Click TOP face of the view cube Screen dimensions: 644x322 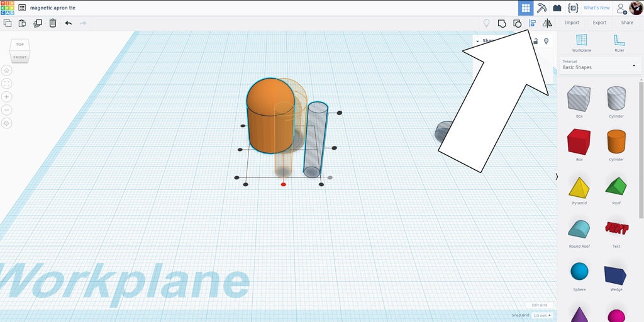(19, 45)
